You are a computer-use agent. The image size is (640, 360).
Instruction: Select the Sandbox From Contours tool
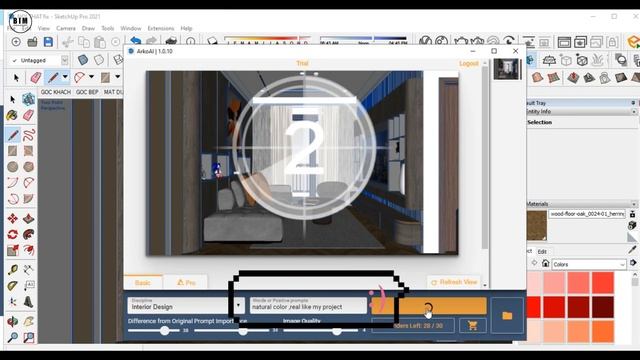537,78
